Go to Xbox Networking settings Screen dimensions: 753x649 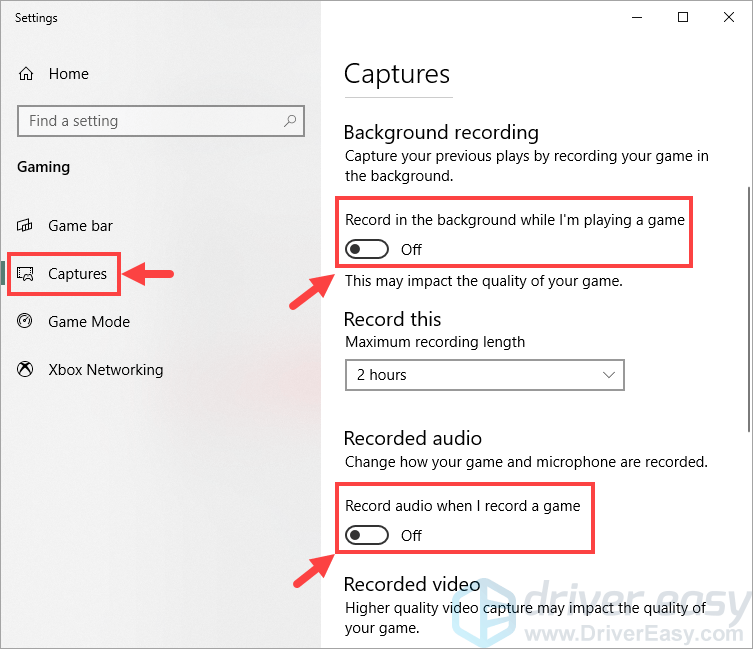point(106,369)
